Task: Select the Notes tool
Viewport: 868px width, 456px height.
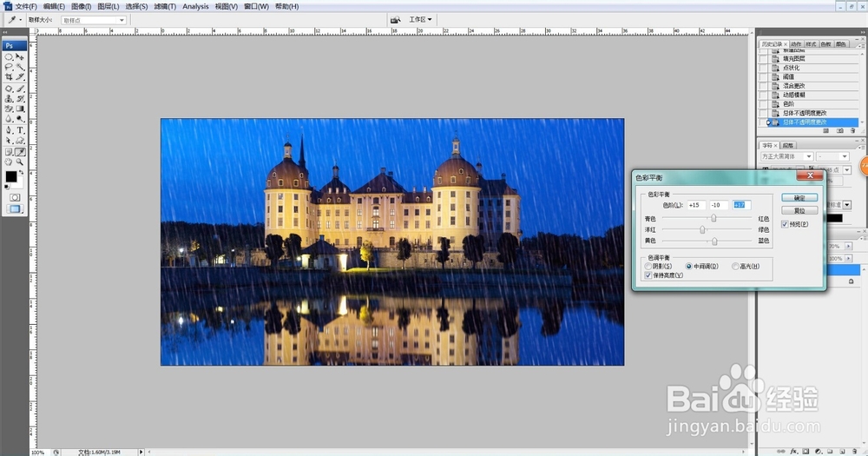Action: pyautogui.click(x=9, y=151)
